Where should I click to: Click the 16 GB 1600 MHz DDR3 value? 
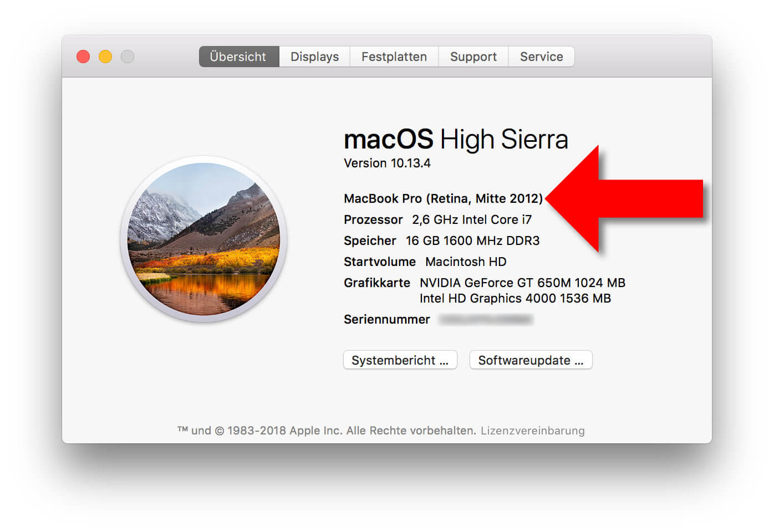click(x=473, y=241)
